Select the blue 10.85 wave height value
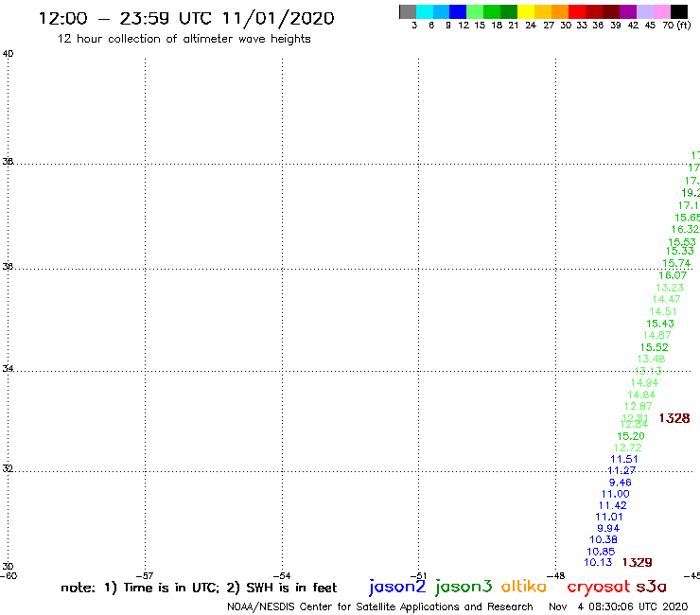This screenshot has height=615, width=700. [601, 552]
